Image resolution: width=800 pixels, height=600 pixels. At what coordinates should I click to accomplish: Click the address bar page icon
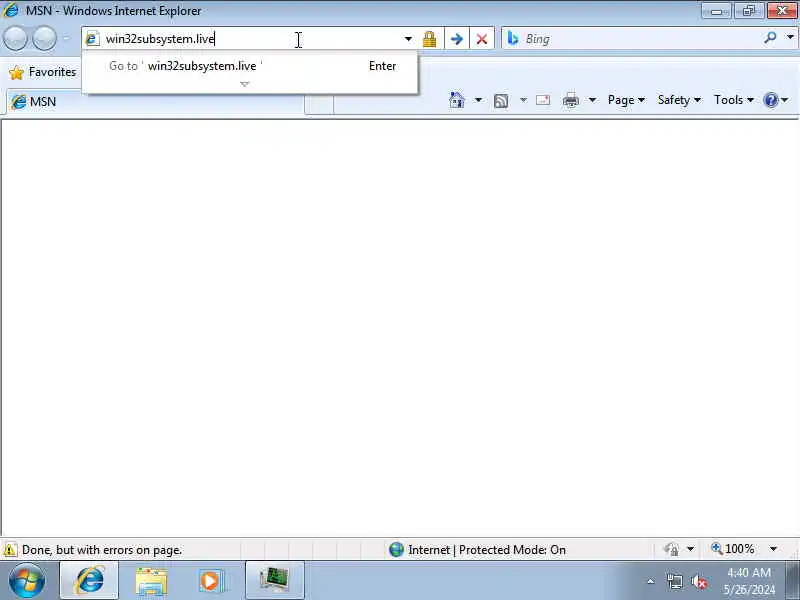pos(92,39)
